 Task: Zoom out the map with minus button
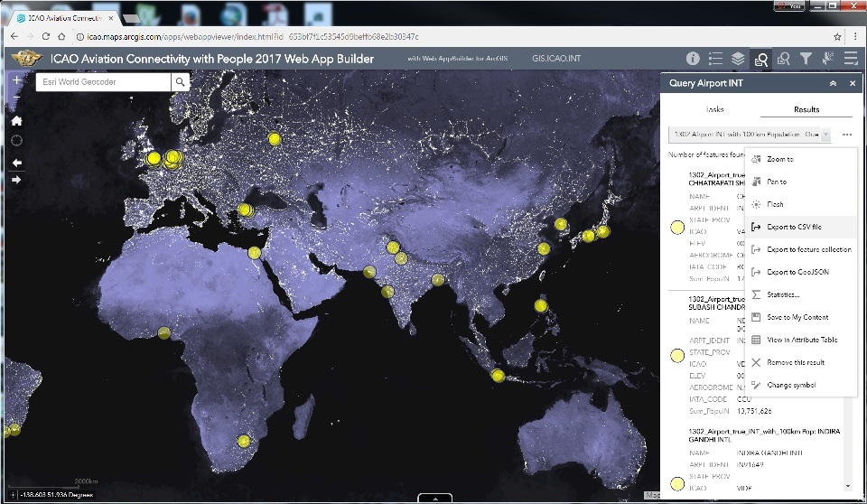click(16, 97)
